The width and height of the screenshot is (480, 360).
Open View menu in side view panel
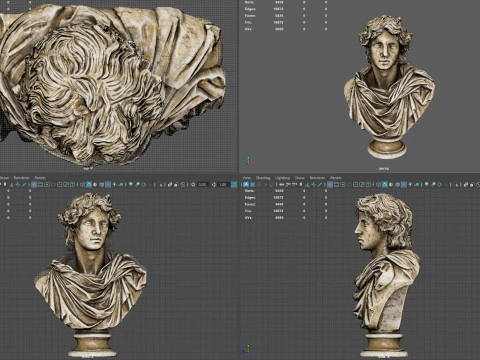click(247, 178)
